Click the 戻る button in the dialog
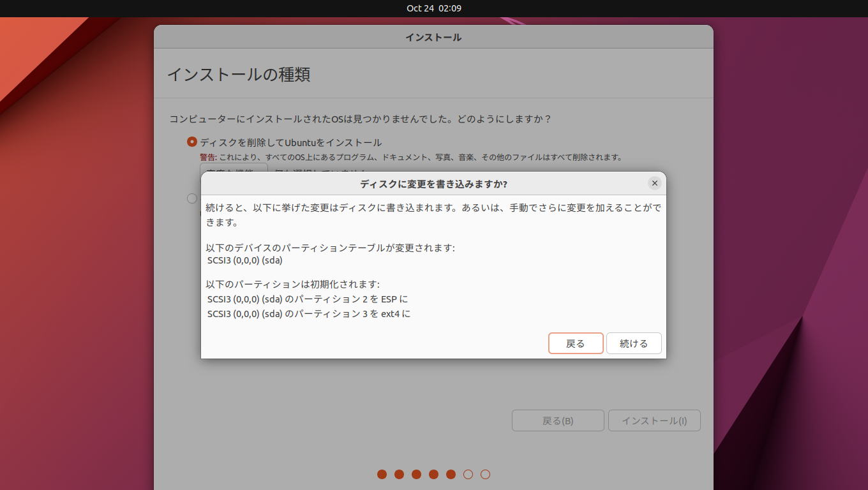868x490 pixels. click(576, 343)
